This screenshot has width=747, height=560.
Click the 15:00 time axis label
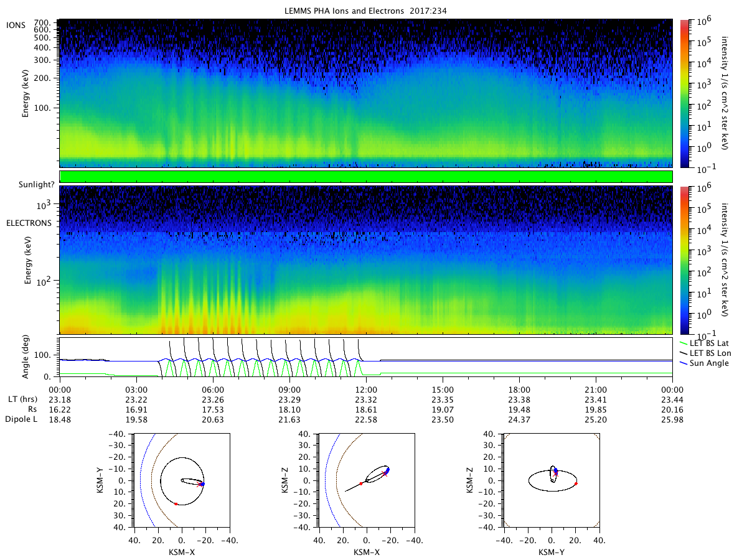(443, 389)
